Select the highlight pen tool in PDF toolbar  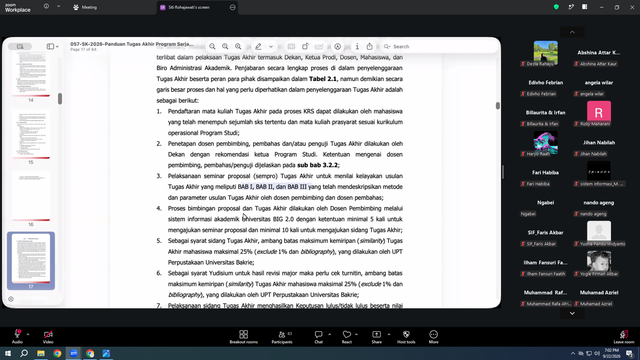(x=258, y=47)
